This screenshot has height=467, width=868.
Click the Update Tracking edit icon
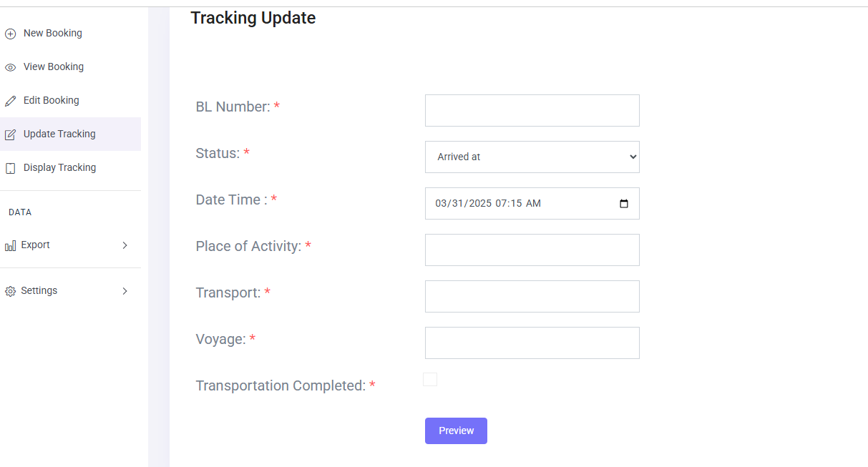pos(10,134)
